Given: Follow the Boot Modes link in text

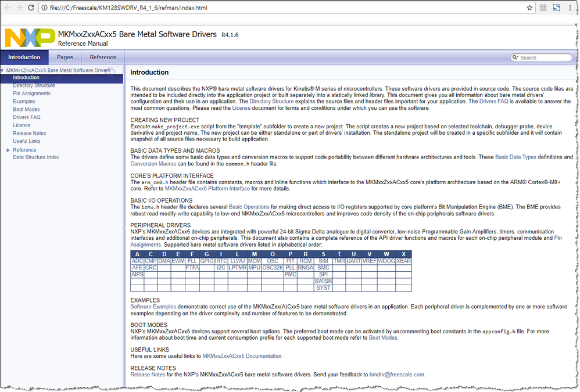Looking at the screenshot, I should [383, 338].
